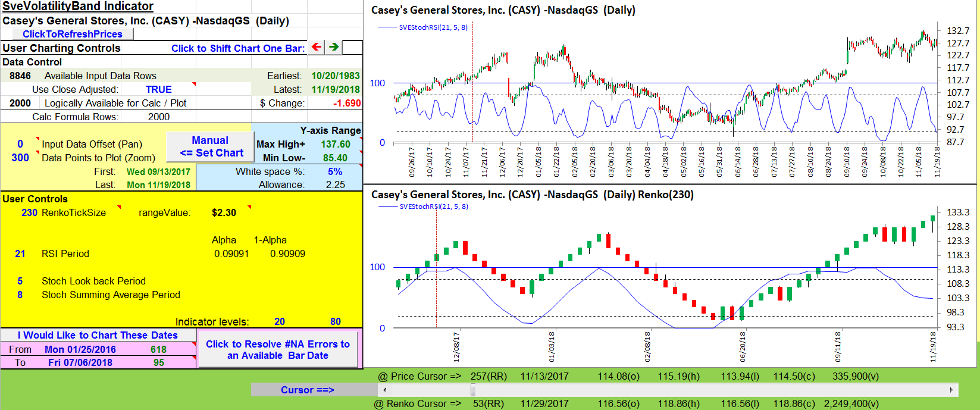This screenshot has width=980, height=410.
Task: Click the cursor scrollbar right arrow
Action: [951, 390]
